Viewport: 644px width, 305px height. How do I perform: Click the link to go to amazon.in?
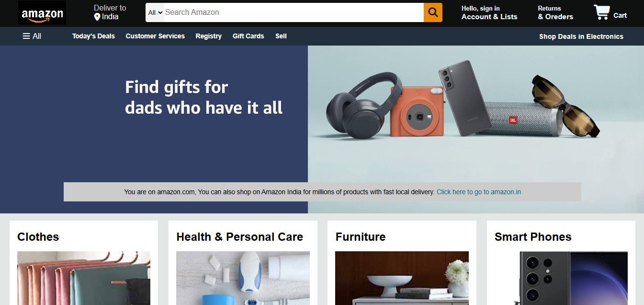click(x=479, y=192)
